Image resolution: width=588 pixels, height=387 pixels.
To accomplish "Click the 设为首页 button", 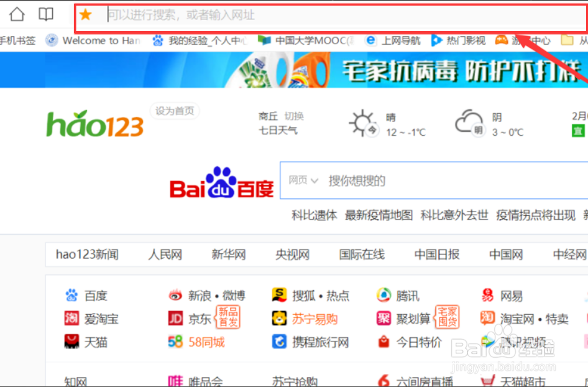I will 175,111.
